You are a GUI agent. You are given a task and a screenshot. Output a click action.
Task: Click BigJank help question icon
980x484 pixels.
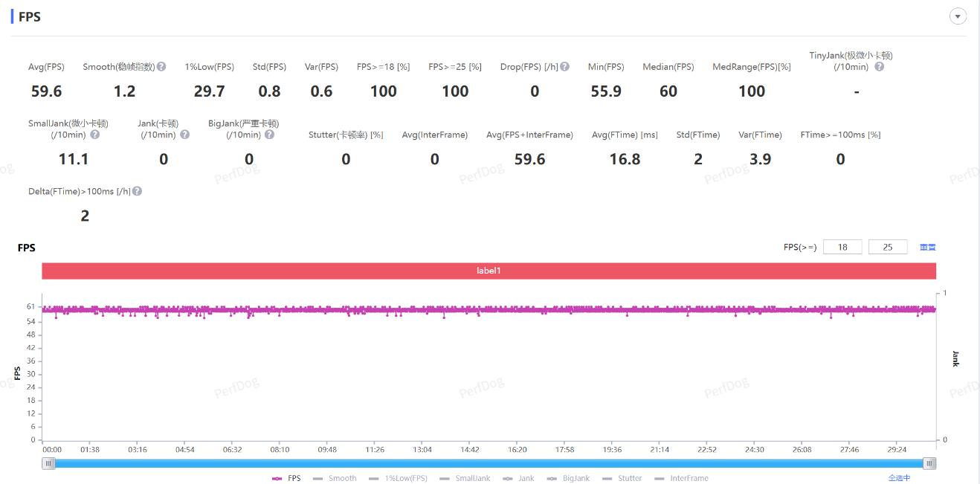[269, 135]
